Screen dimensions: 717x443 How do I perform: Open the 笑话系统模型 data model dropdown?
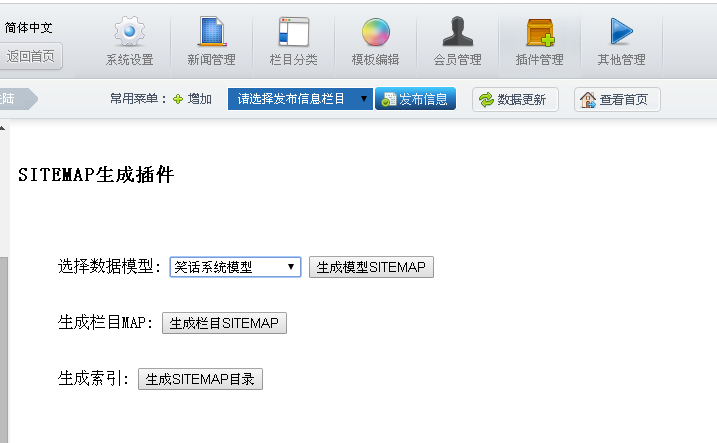235,267
